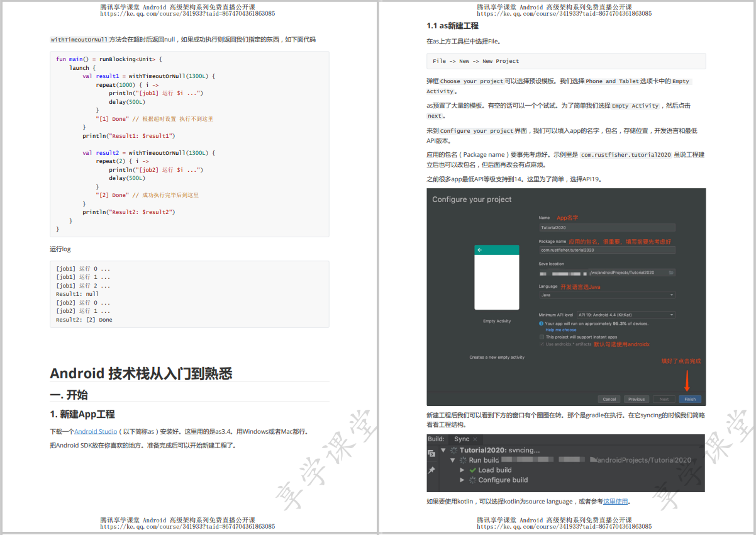756x535 pixels.
Task: Click the spinner icon beside Run build
Action: [463, 460]
